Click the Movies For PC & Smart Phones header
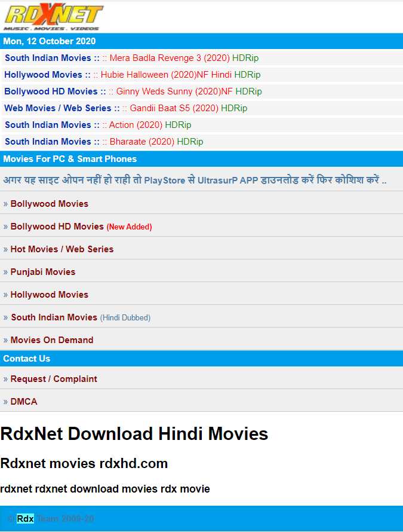 coord(70,159)
